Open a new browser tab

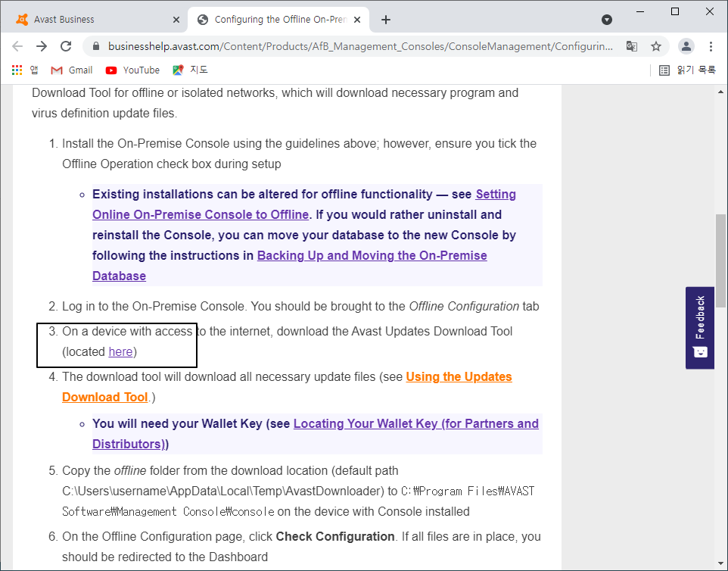[x=386, y=20]
